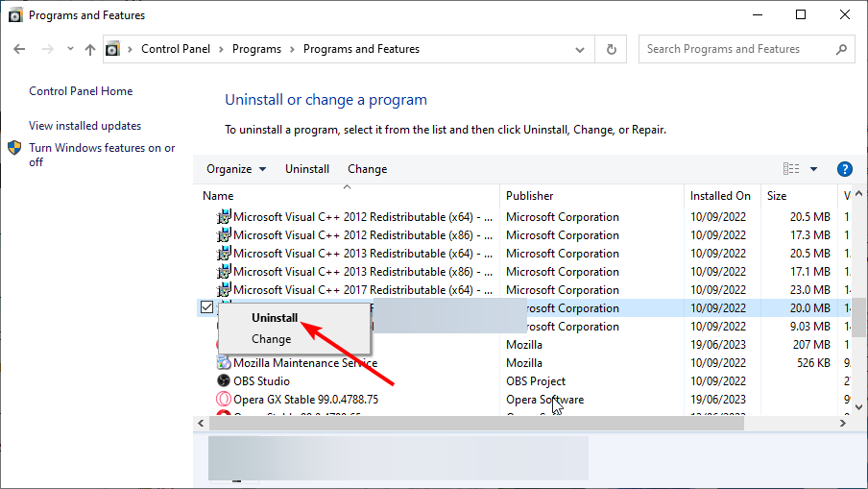
Task: Click the Opera Software publisher cell
Action: click(x=544, y=400)
